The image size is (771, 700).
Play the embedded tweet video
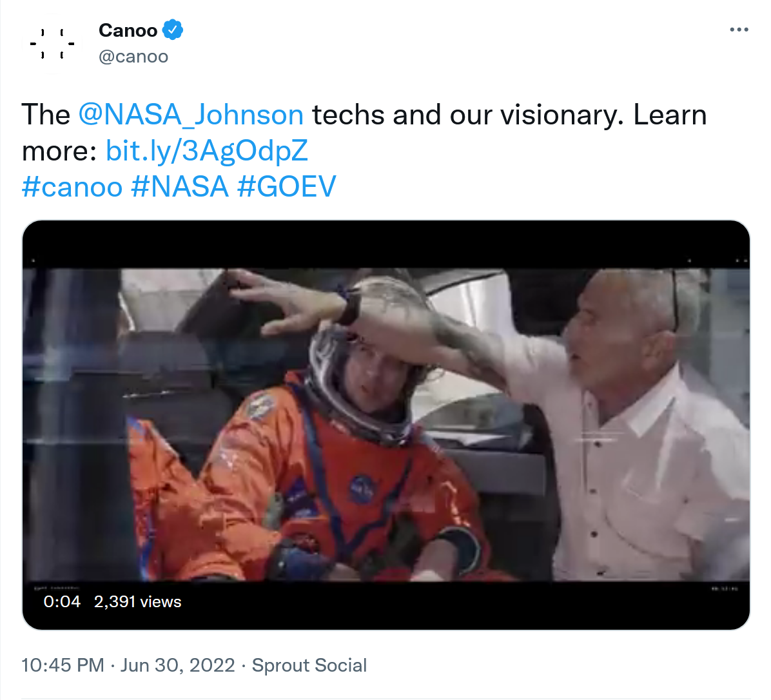point(386,424)
